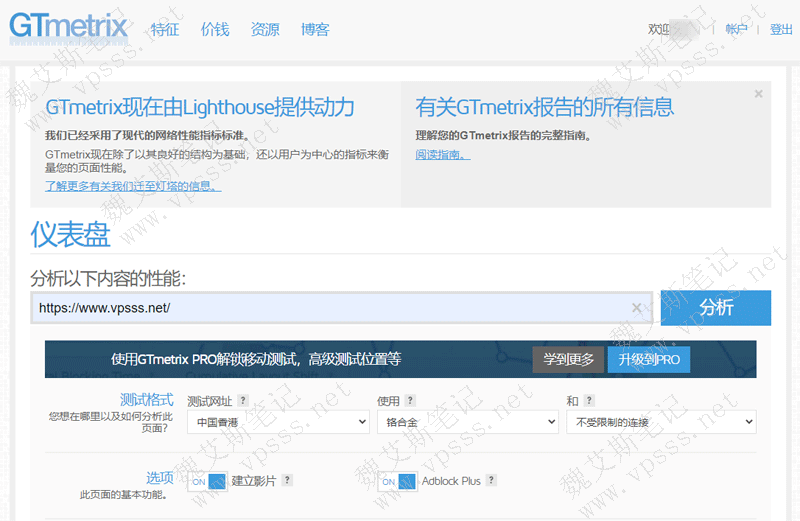The image size is (800, 521).
Task: Open the 特征 menu
Action: (x=165, y=30)
